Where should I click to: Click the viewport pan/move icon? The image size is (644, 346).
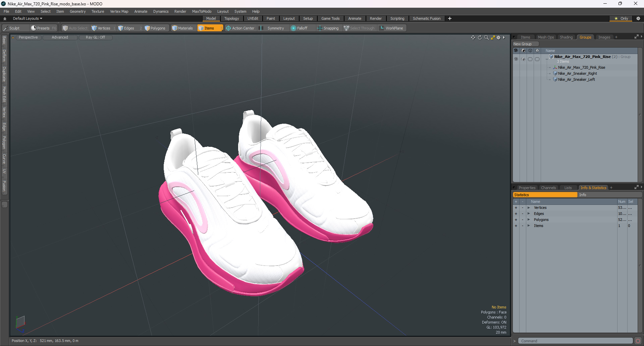pos(473,38)
